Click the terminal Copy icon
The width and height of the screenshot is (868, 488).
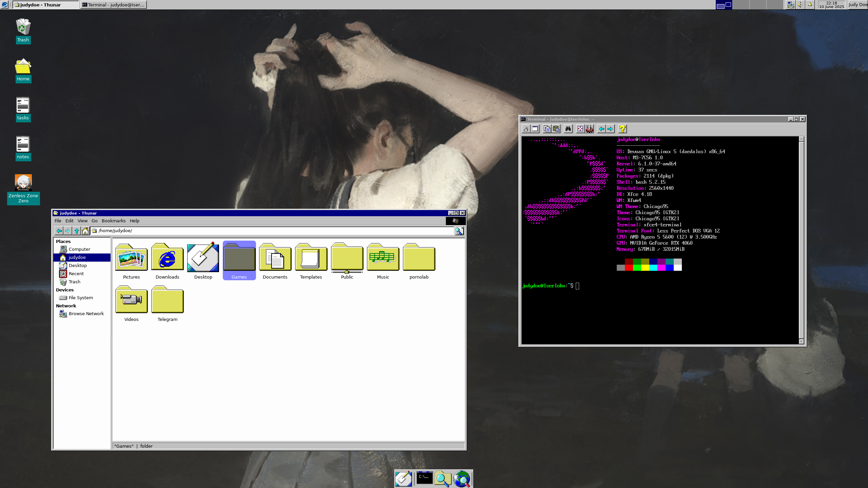tap(547, 129)
